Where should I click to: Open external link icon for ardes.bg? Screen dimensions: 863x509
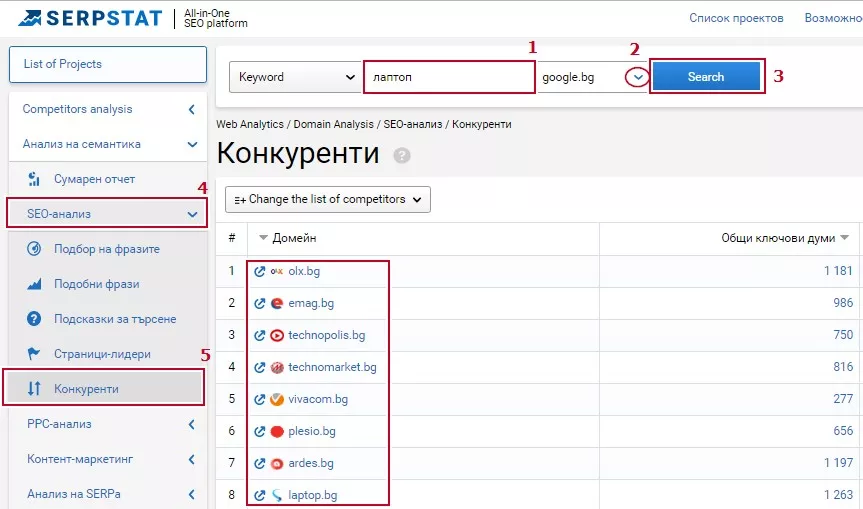(259, 463)
